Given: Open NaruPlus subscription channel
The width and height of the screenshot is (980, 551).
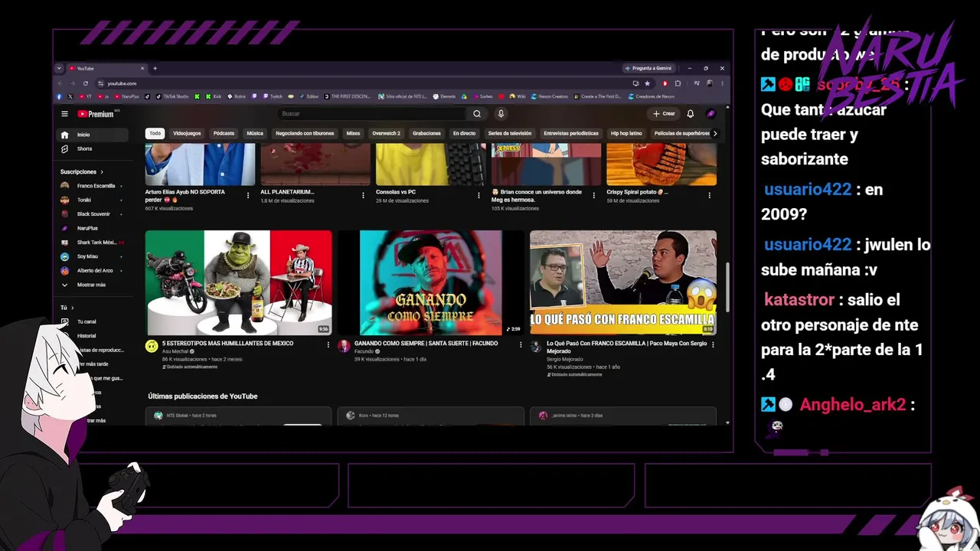Looking at the screenshot, I should click(x=94, y=228).
